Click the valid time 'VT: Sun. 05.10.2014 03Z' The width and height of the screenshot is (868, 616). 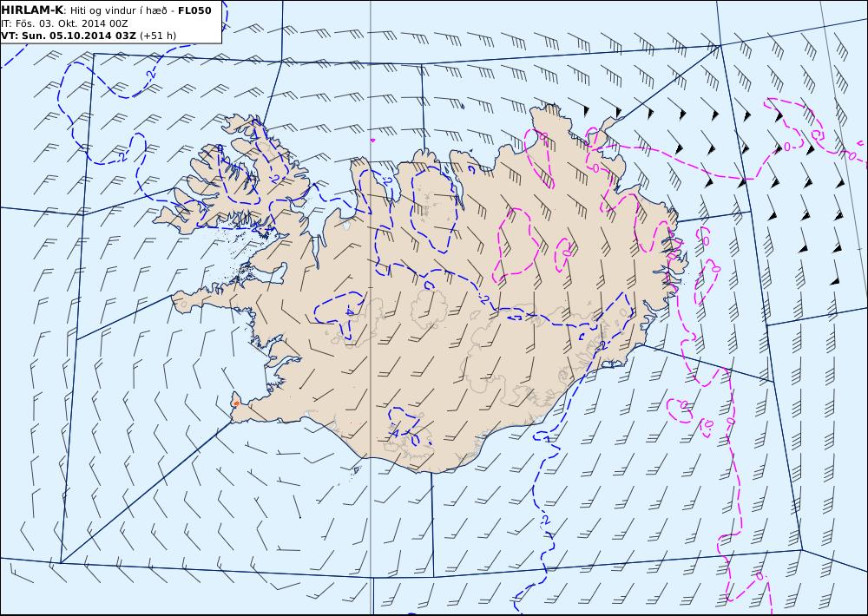coord(68,36)
